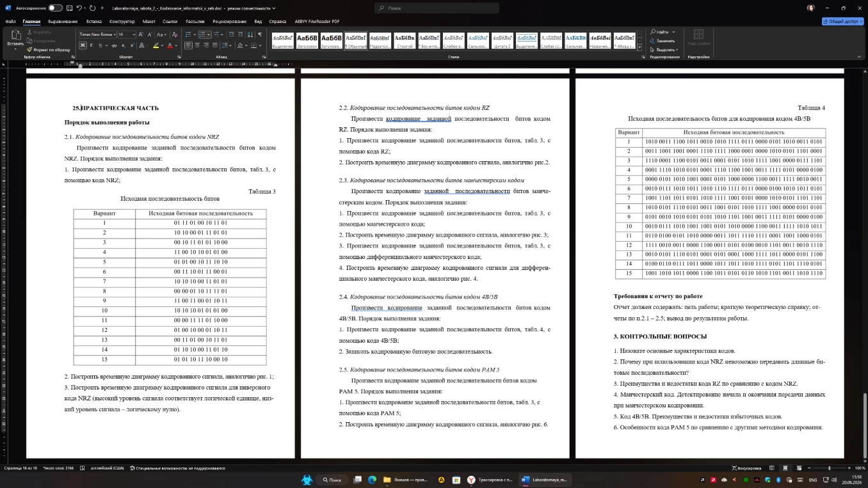
Task: Open Microsoft Edge from the taskbar
Action: (372, 480)
